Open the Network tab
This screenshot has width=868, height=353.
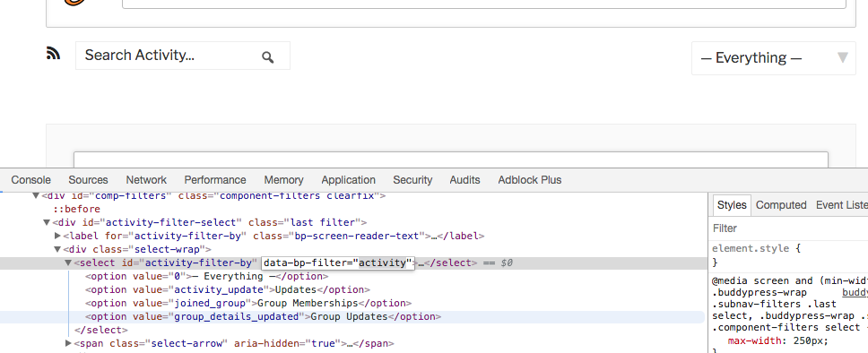tap(146, 180)
